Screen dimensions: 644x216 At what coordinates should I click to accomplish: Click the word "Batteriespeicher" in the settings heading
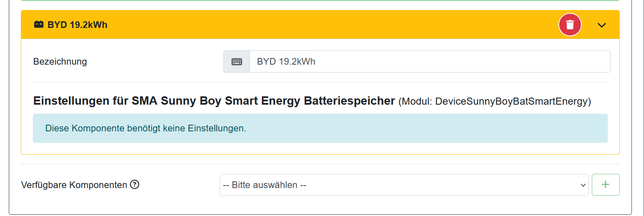(x=350, y=101)
